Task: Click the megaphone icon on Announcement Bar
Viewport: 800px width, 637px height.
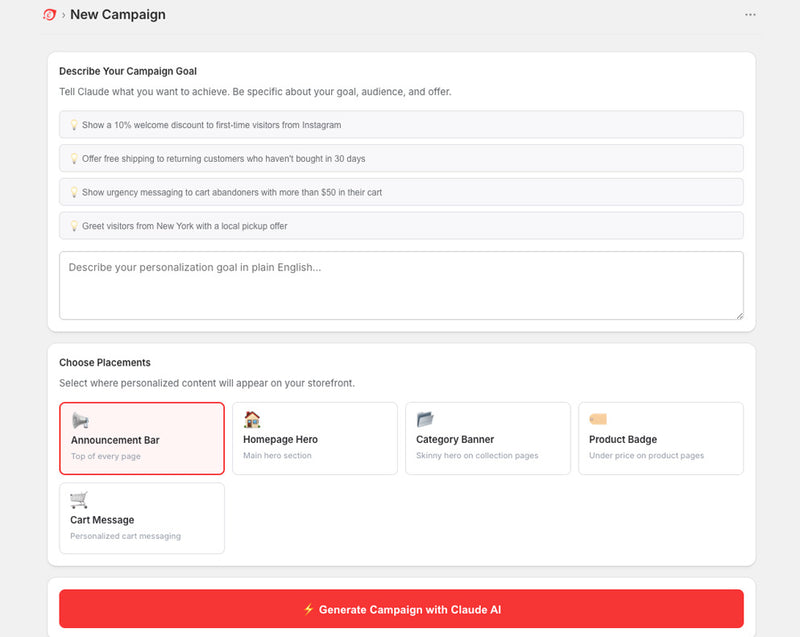Action: [80, 420]
